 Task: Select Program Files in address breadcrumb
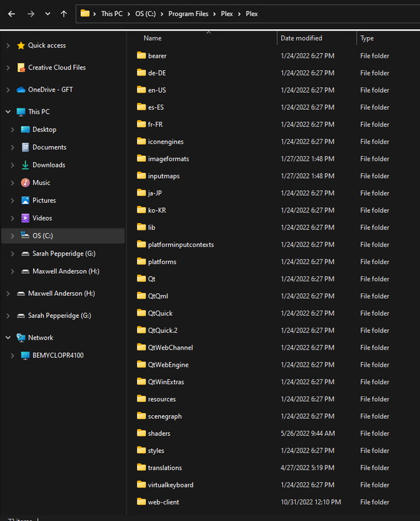click(x=189, y=14)
